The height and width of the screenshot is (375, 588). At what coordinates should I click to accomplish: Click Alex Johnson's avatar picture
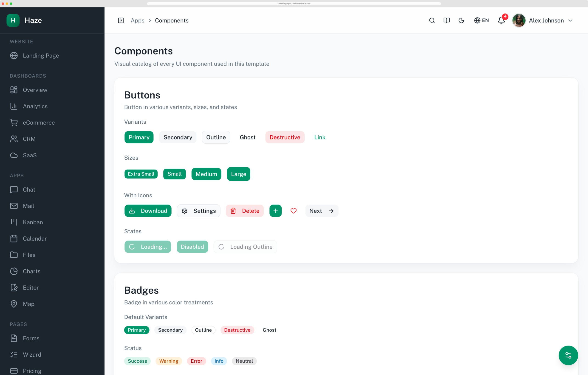[x=519, y=20]
